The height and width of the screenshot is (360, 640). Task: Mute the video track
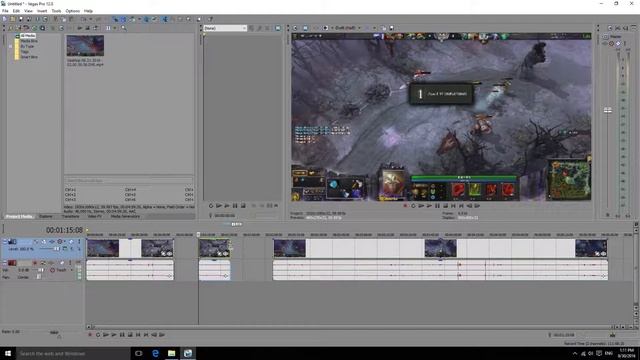pyautogui.click(x=71, y=241)
